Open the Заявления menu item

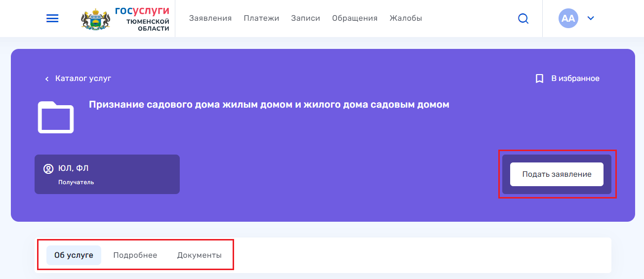(x=210, y=18)
